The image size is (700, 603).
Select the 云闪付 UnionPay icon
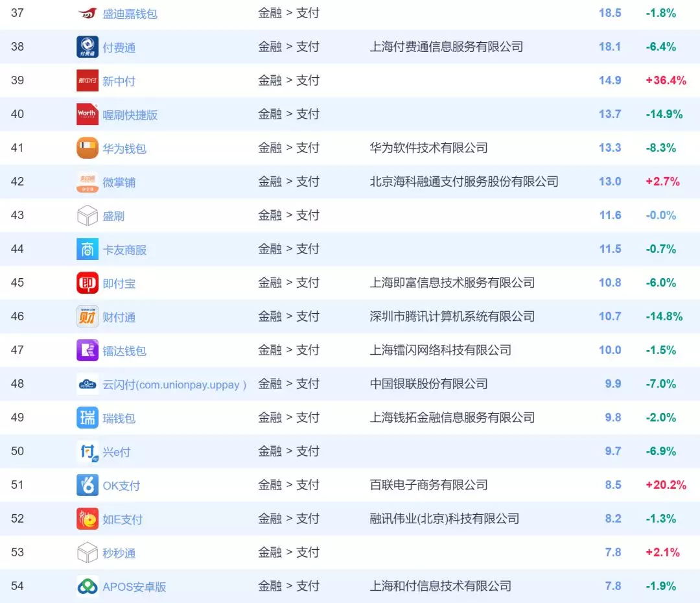87,384
